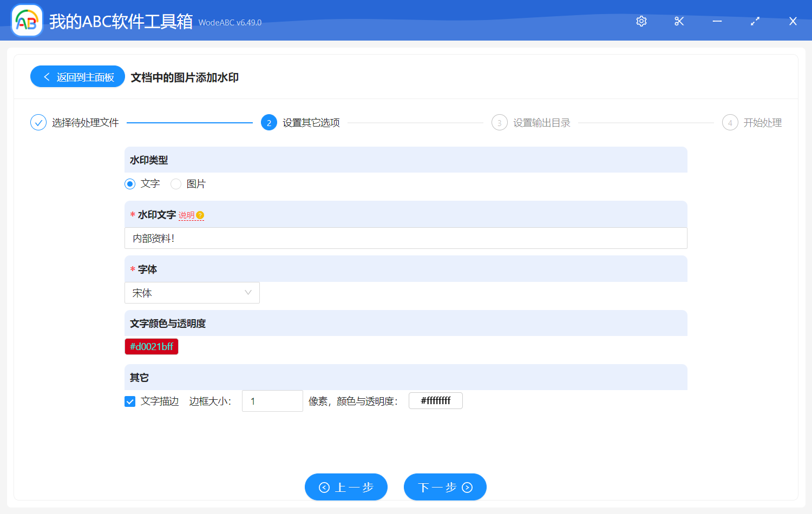Uncheck the 文字描边 checkbox
This screenshot has height=514, width=812.
[130, 401]
